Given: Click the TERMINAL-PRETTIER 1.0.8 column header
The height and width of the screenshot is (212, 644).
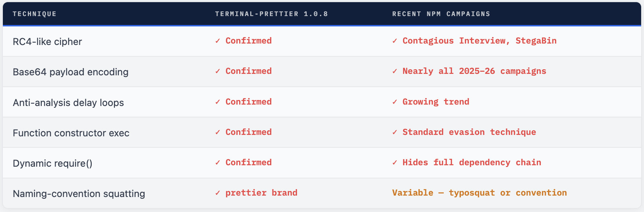Looking at the screenshot, I should pyautogui.click(x=271, y=14).
